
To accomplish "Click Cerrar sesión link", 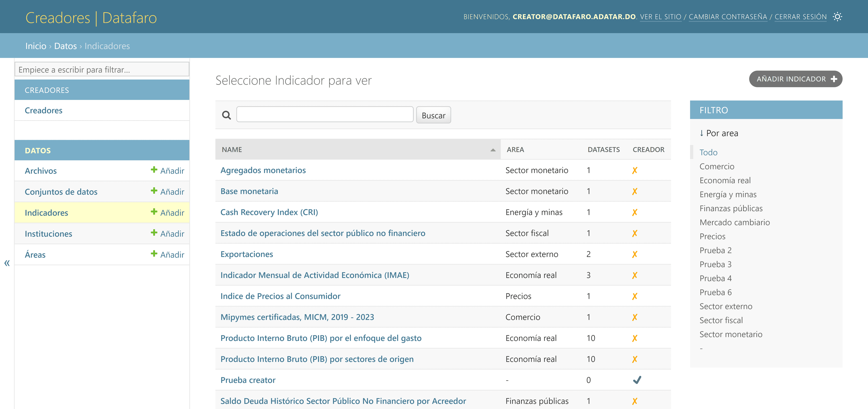I will click(800, 17).
